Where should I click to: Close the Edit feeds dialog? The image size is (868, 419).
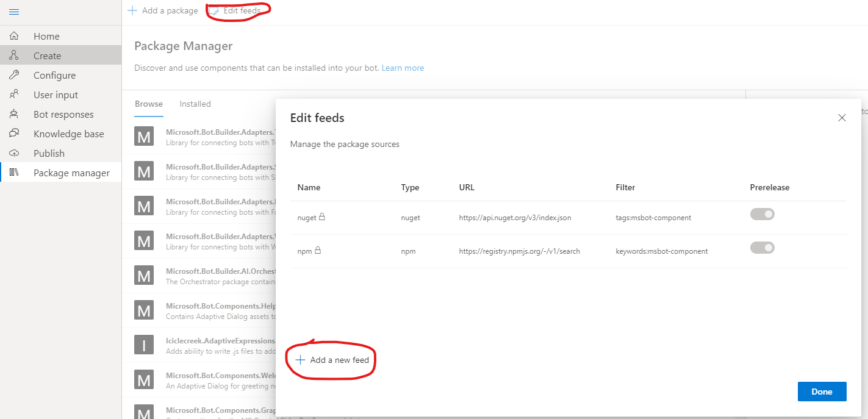click(x=842, y=118)
